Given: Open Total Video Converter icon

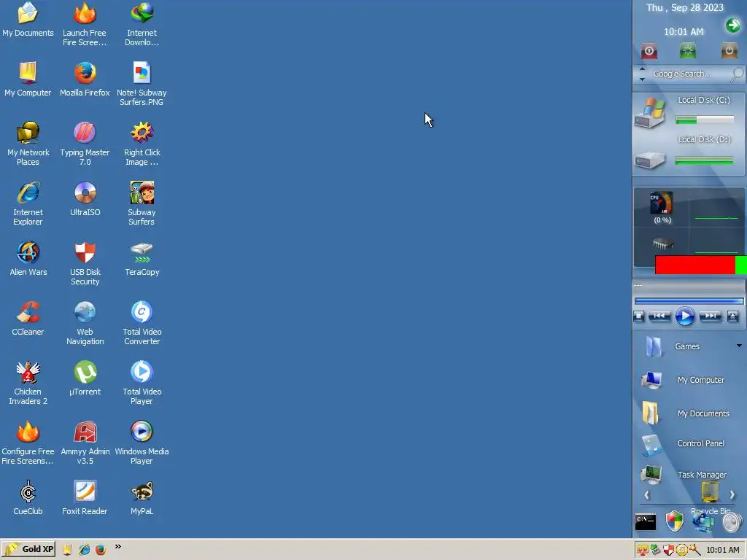Looking at the screenshot, I should (x=142, y=323).
